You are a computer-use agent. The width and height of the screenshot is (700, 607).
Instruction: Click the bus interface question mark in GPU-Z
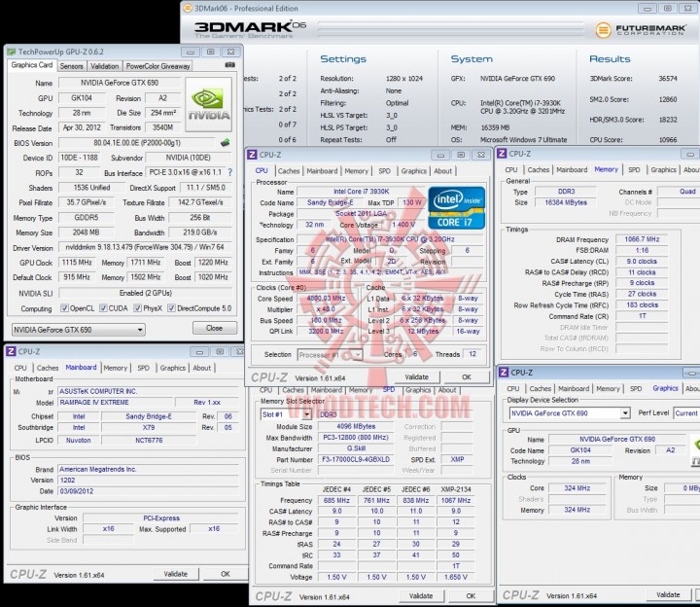[229, 172]
